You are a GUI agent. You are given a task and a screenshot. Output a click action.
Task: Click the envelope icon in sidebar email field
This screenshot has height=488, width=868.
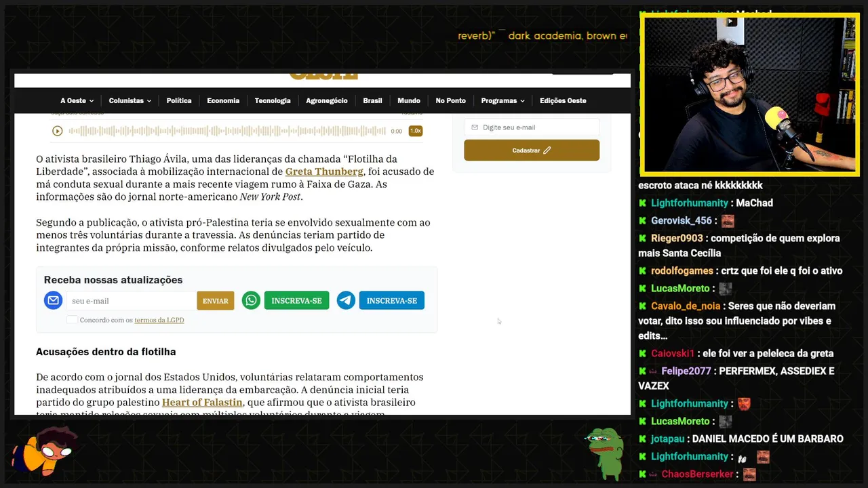(x=475, y=127)
